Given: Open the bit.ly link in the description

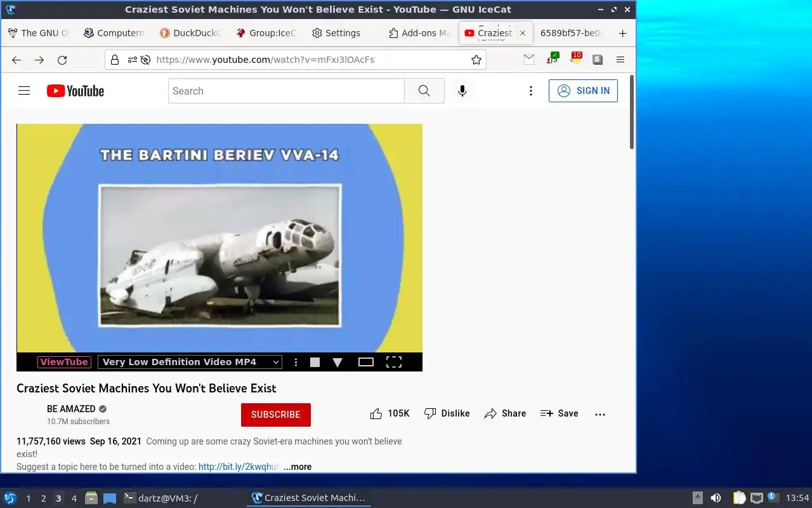Looking at the screenshot, I should coord(239,467).
